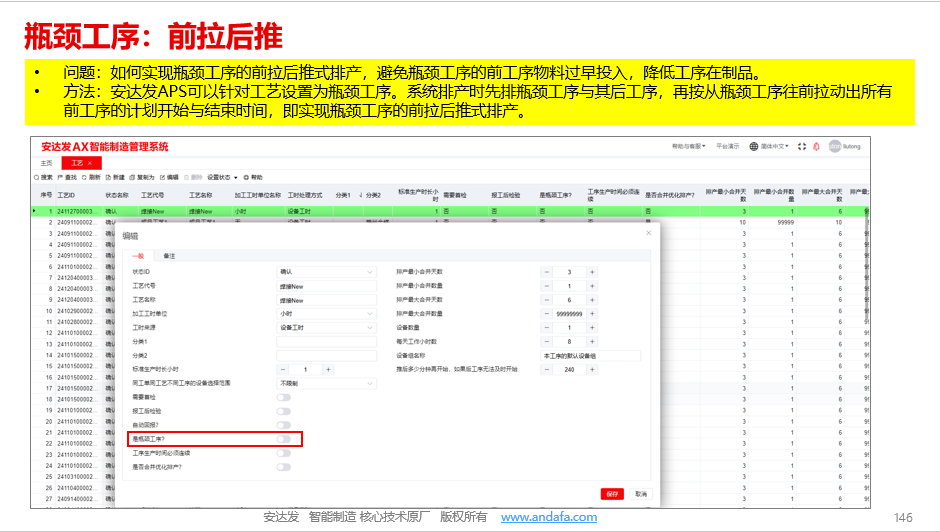Screen dimensions: 940x532
Task: Increase 设备数量 with plus button
Action: [592, 327]
